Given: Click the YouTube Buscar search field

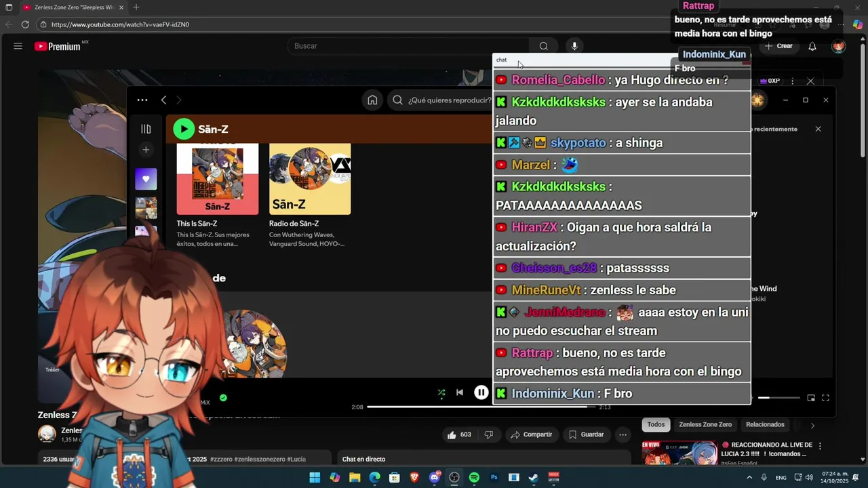Looking at the screenshot, I should (409, 46).
